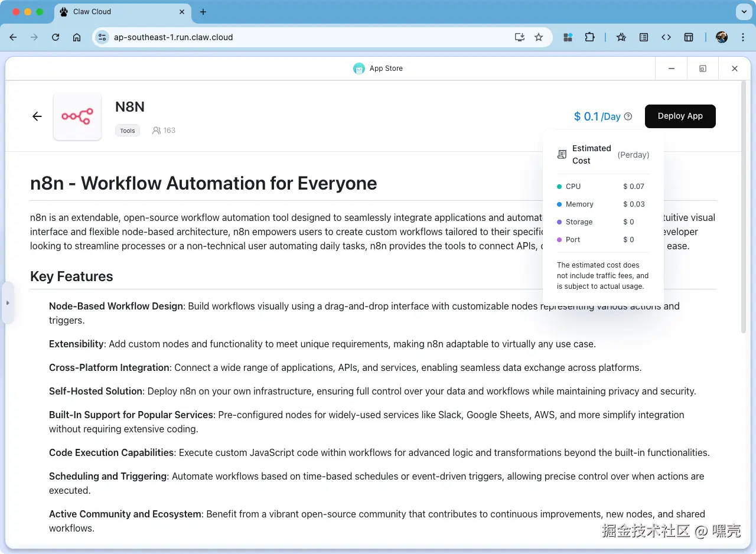
Task: Click the users count icon next to 163
Action: [x=157, y=131]
